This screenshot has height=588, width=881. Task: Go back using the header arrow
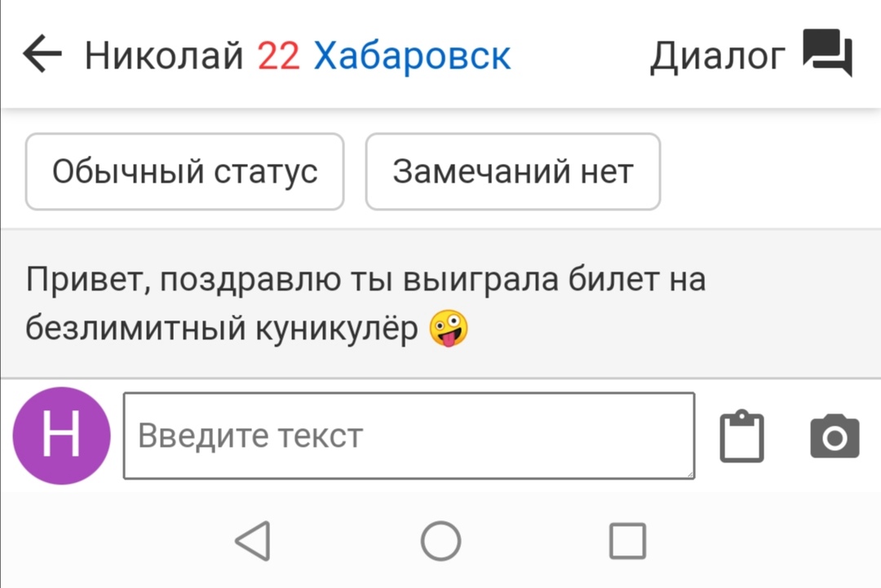point(42,54)
